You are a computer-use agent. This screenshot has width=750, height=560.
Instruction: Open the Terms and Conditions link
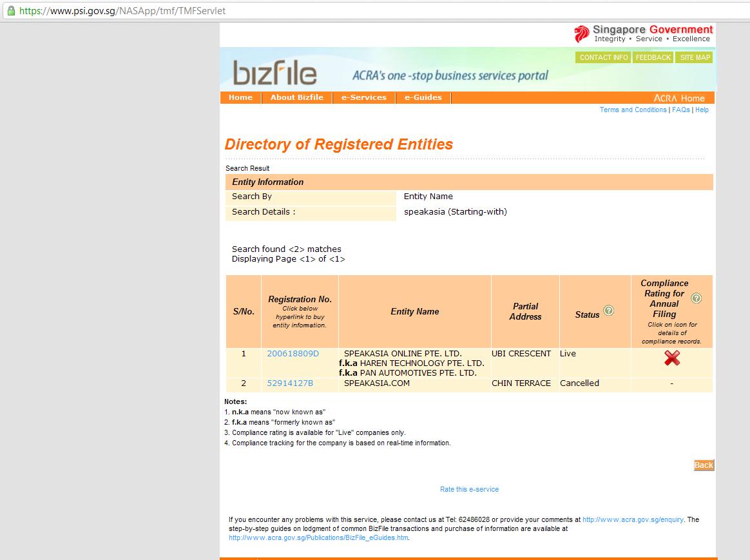633,110
